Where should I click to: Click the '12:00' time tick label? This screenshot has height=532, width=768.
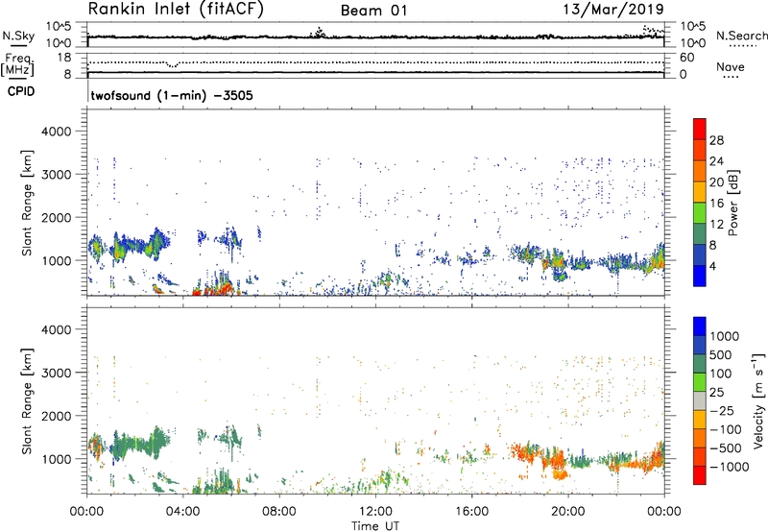point(375,512)
